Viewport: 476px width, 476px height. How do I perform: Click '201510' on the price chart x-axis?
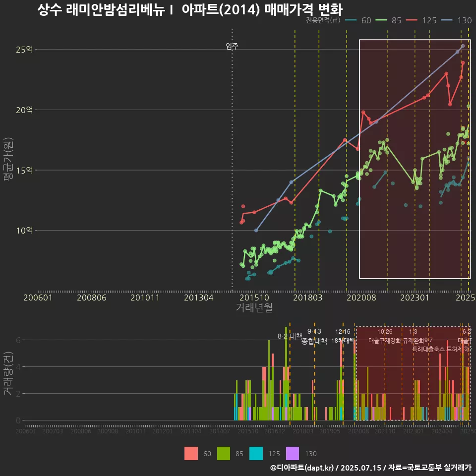[x=254, y=297]
